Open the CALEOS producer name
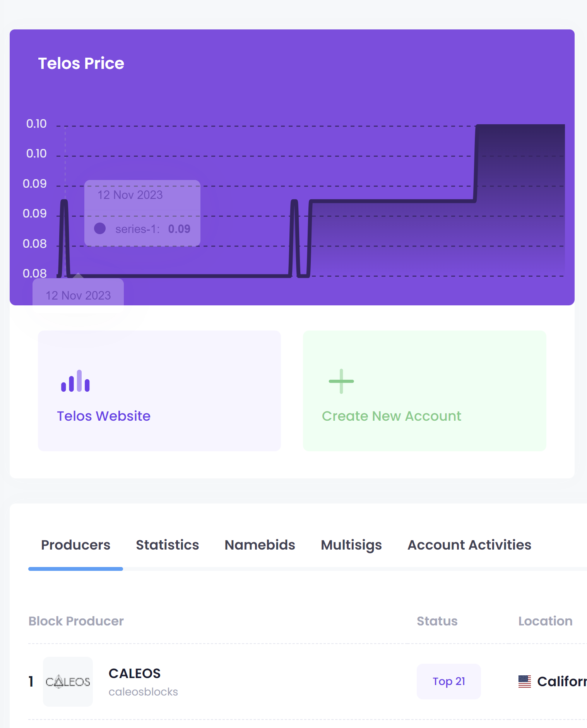This screenshot has width=587, height=728. click(x=135, y=673)
